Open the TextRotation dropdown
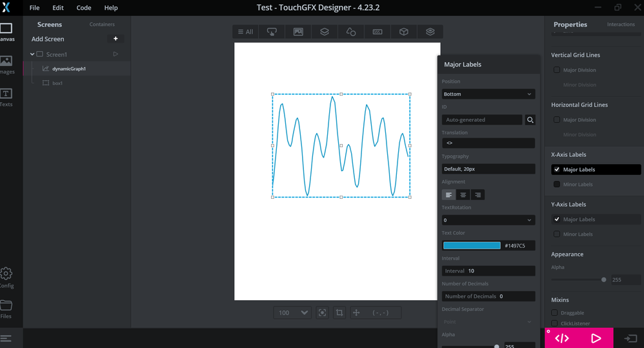The height and width of the screenshot is (348, 644). tap(488, 220)
